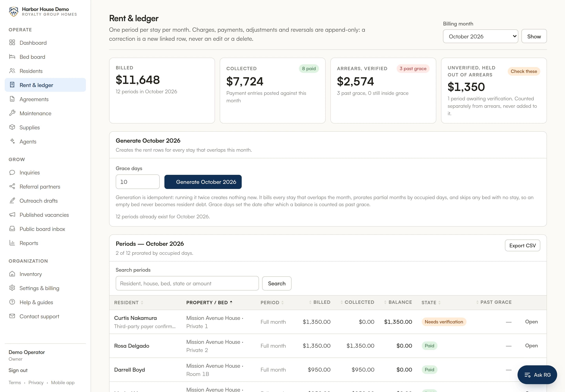This screenshot has height=392, width=565.
Task: Open Rosa Delgado's period
Action: pyautogui.click(x=531, y=345)
